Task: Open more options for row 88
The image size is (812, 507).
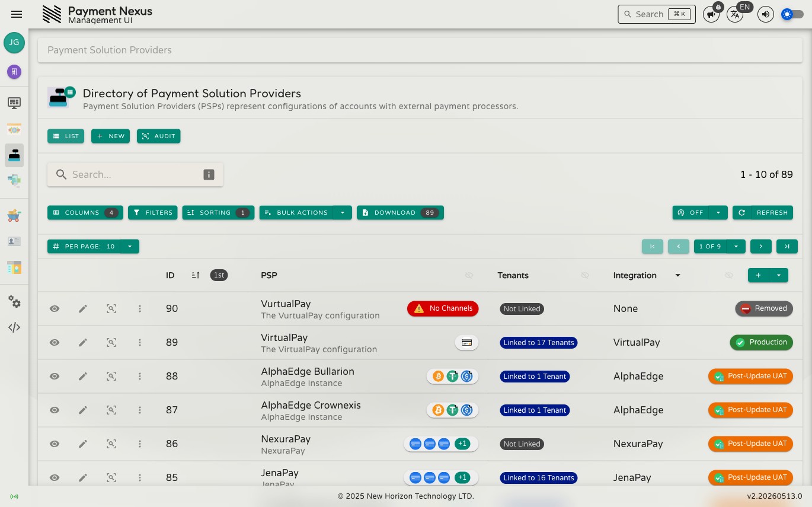Action: click(x=140, y=376)
